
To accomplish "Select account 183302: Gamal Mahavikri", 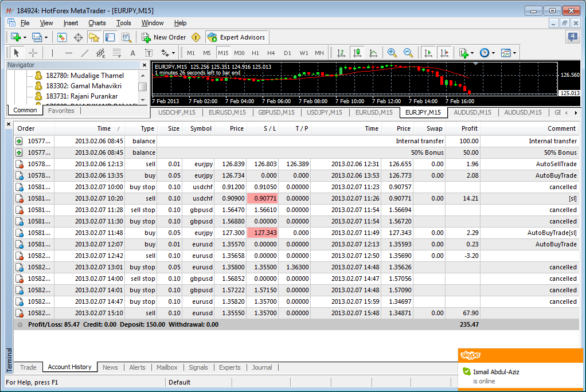I will click(84, 86).
